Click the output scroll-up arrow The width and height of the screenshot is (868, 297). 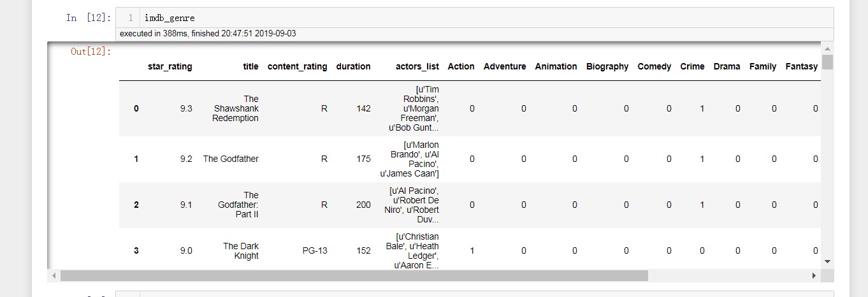point(827,49)
